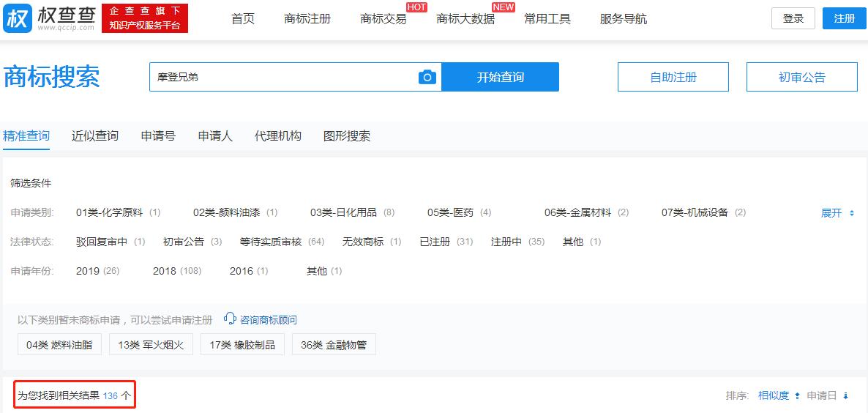868x413 pixels.
Task: Click the 登录 login button
Action: click(x=793, y=18)
